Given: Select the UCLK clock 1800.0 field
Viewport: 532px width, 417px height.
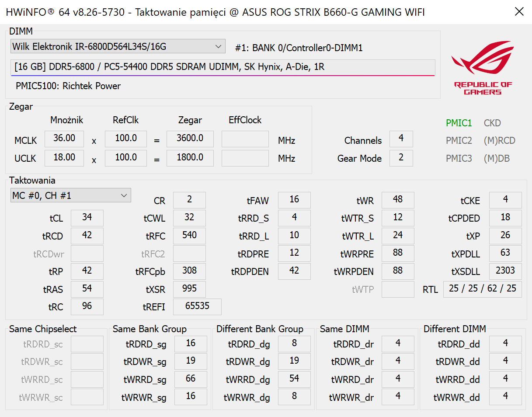Looking at the screenshot, I should pos(190,158).
